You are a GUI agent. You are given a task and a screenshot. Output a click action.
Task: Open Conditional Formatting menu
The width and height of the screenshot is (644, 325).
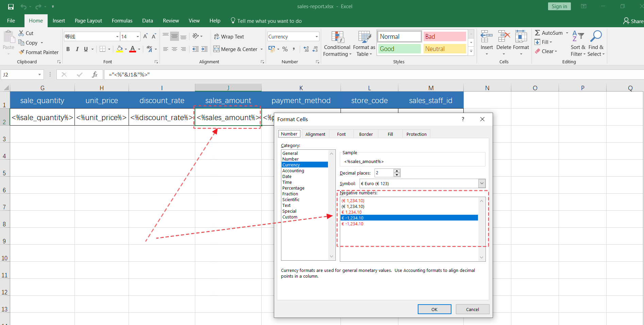click(x=337, y=44)
